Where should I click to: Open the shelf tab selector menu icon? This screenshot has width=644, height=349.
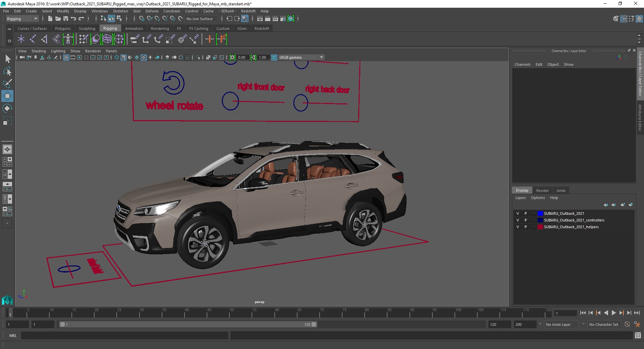9,29
